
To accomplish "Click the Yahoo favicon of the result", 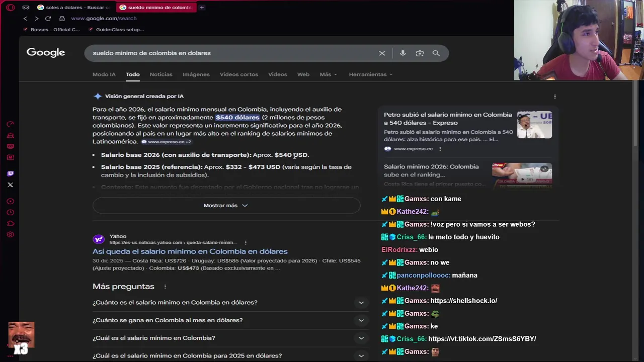I will (99, 239).
